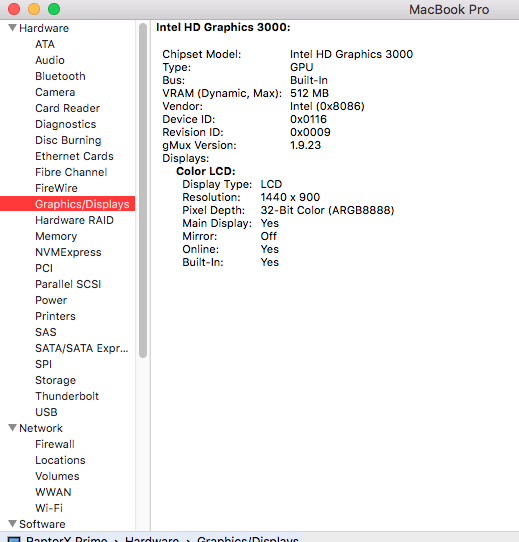The image size is (519, 542).
Task: Choose Diagnostics from the hardware list
Action: (x=66, y=124)
